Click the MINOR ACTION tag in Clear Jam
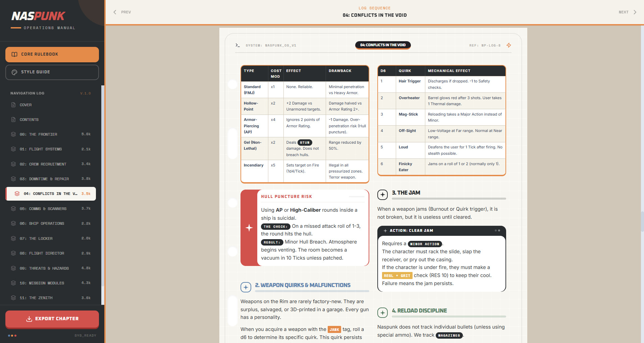This screenshot has height=343, width=644. (x=425, y=244)
